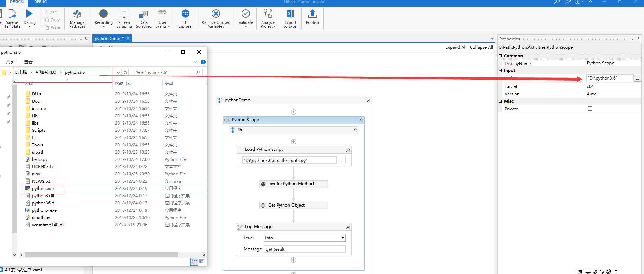
Task: Open Analyze Project
Action: (268, 19)
